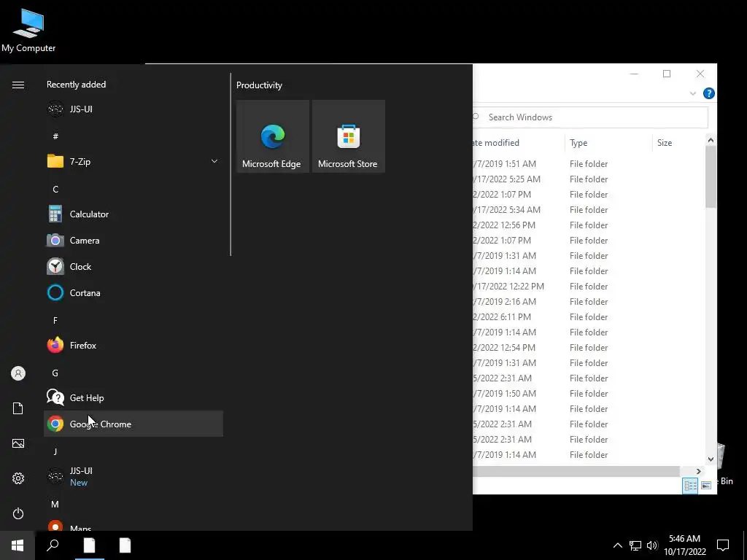
Task: Open the volume speaker tray icon
Action: point(652,545)
